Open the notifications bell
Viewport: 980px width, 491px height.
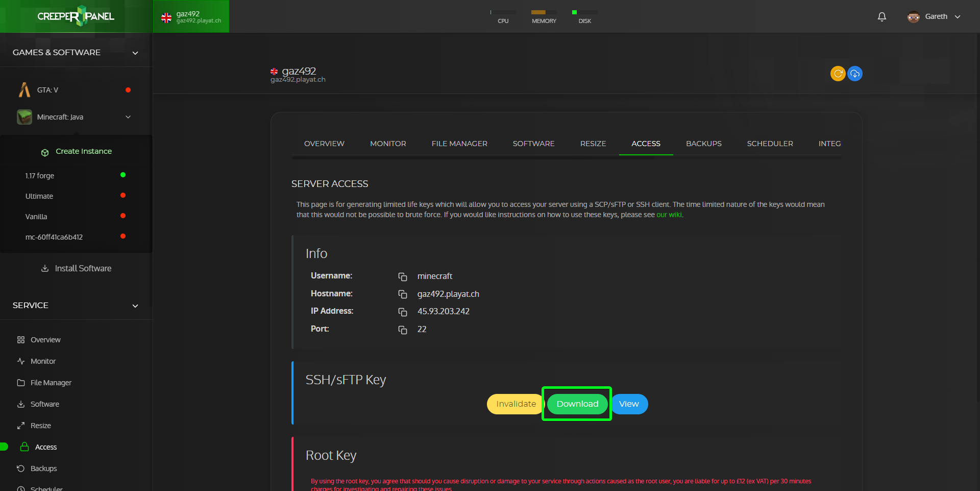click(x=882, y=16)
